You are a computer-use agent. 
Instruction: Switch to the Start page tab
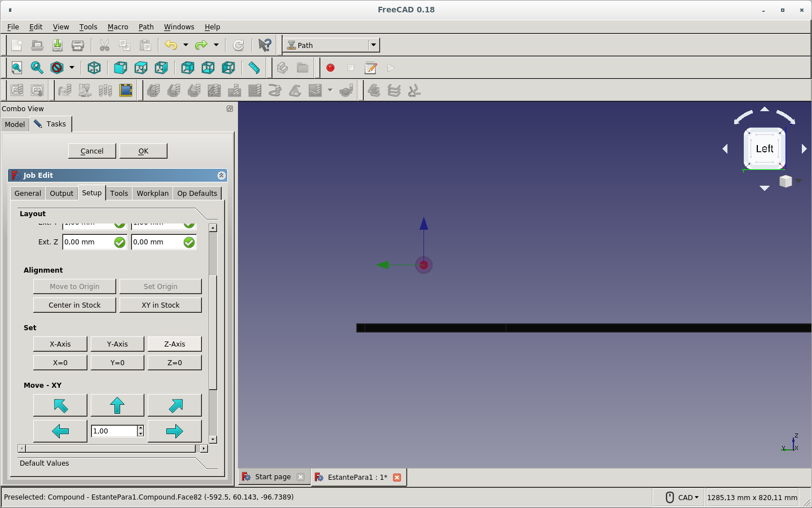point(273,477)
